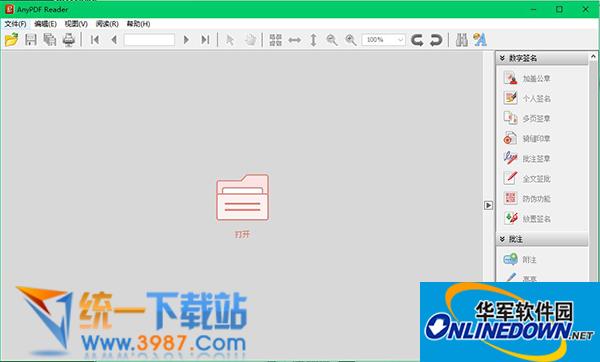Collapse the 批注 panel section

point(502,239)
